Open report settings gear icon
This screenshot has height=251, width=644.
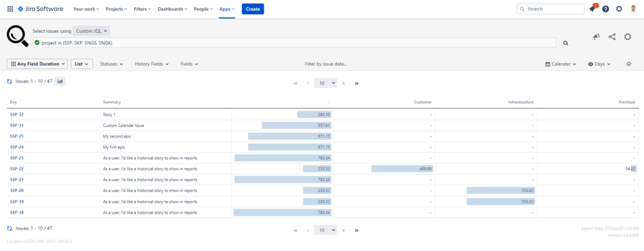pos(628,37)
